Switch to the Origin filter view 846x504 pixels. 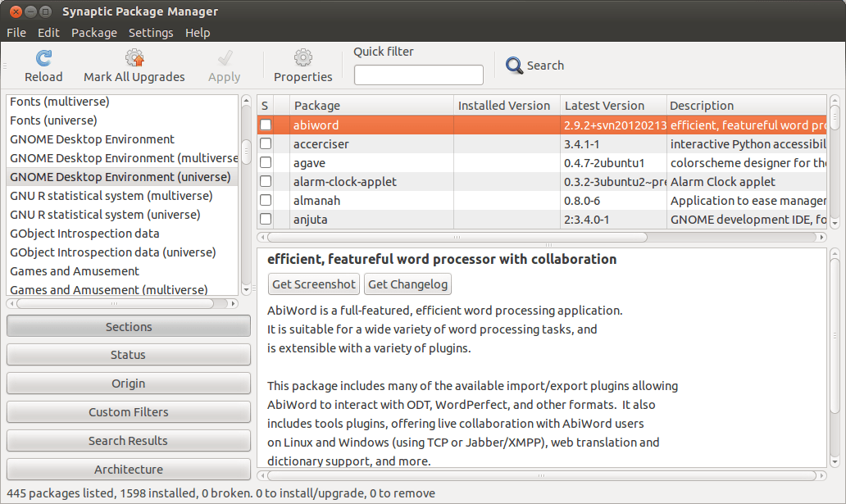click(129, 384)
